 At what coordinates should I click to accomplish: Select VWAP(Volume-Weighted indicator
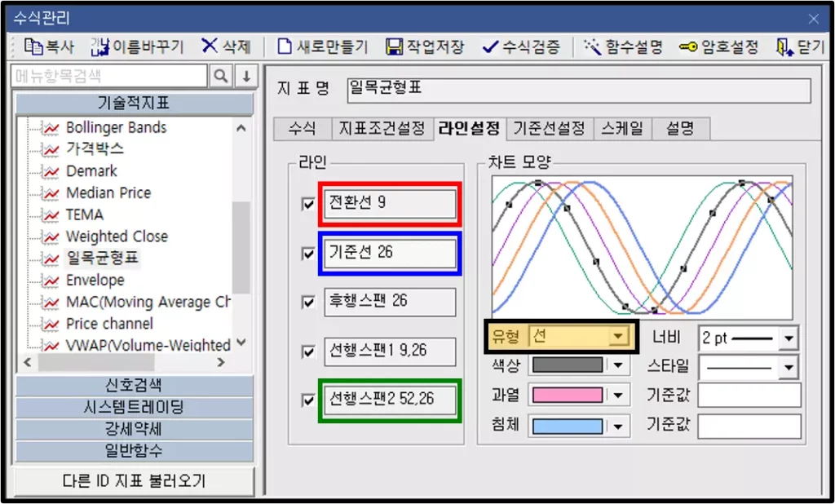[148, 345]
